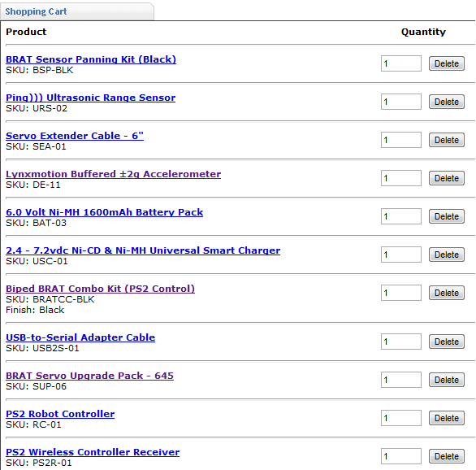Open Biped BRAT Combo Kit link

(x=100, y=289)
